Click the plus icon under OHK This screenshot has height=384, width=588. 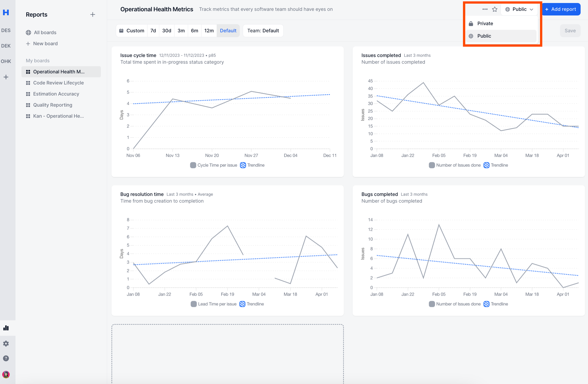[6, 77]
